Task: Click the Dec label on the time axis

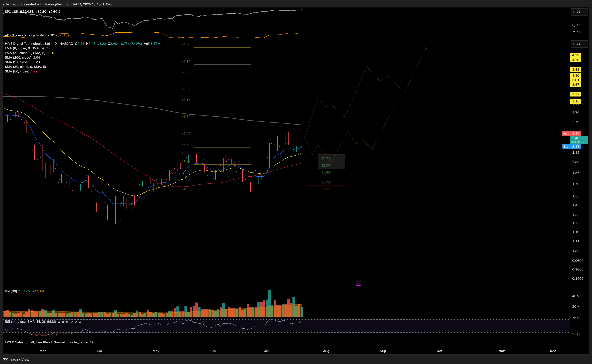Action: (x=553, y=351)
